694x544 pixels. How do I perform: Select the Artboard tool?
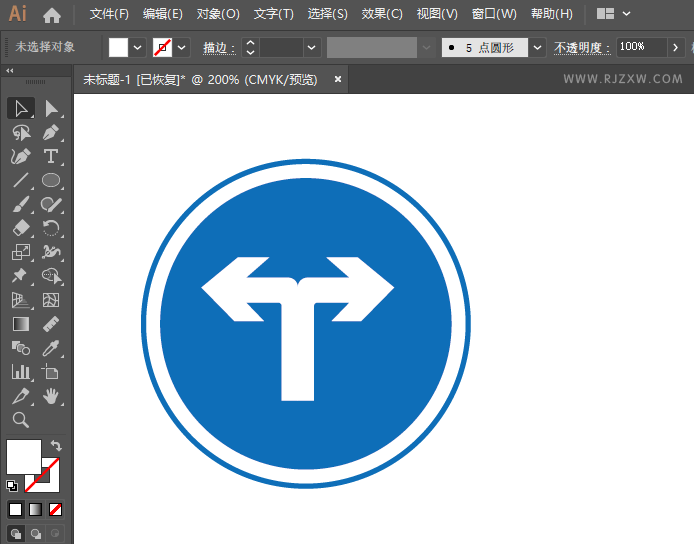(x=51, y=372)
